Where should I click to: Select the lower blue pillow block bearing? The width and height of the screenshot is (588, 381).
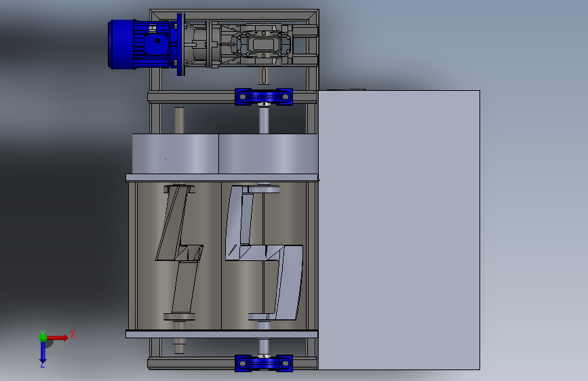[x=264, y=363]
